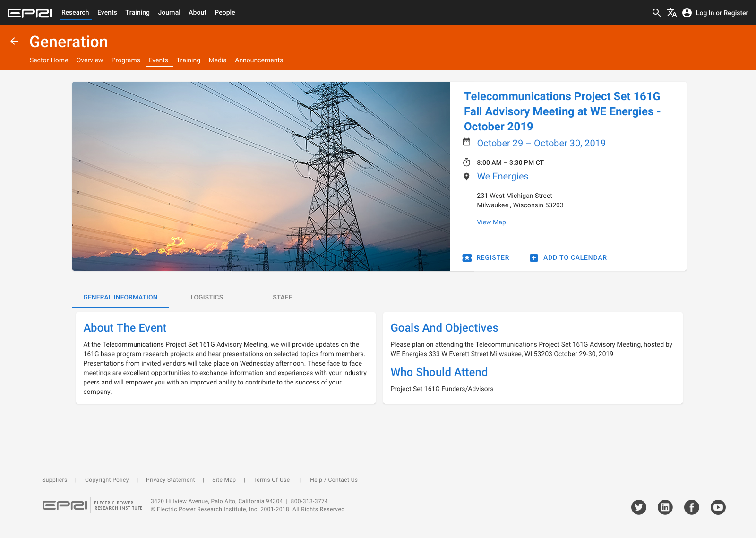Viewport: 756px width, 538px height.
Task: Click the power transmission tower event image
Action: click(x=261, y=176)
